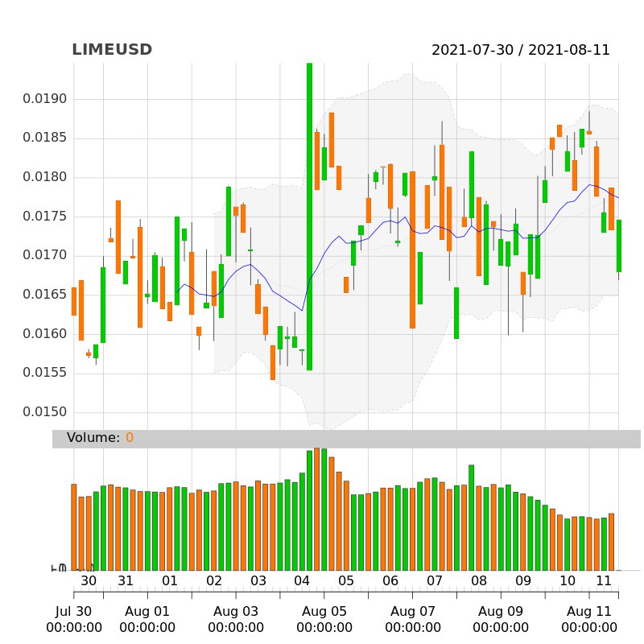
Task: Click the day label 01 on the axis
Action: (170, 581)
